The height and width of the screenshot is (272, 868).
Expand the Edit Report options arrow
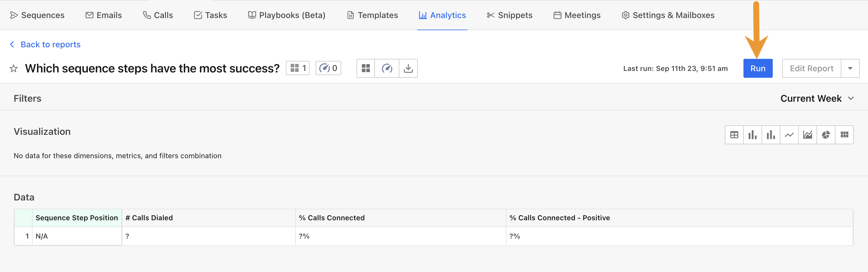click(851, 68)
